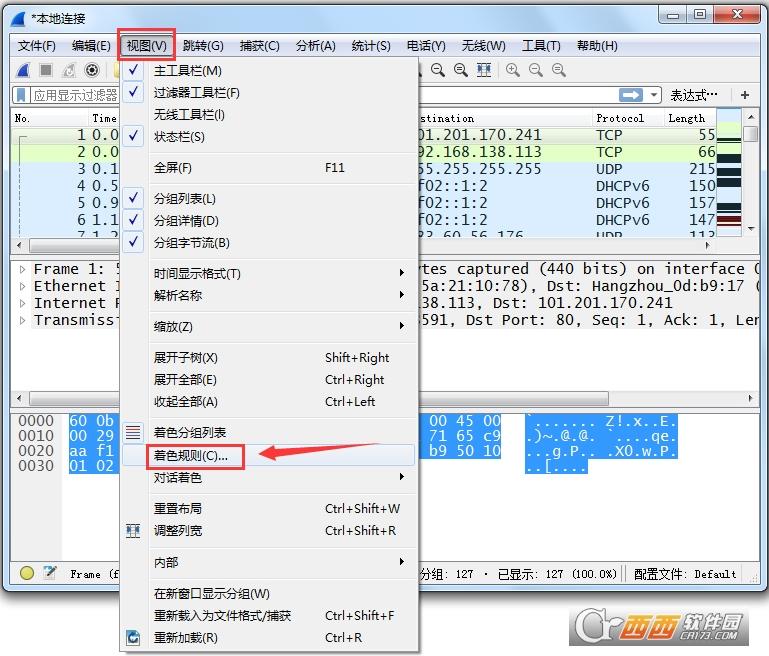769x656 pixels.
Task: Click the blue shark fin start capture icon
Action: point(23,71)
